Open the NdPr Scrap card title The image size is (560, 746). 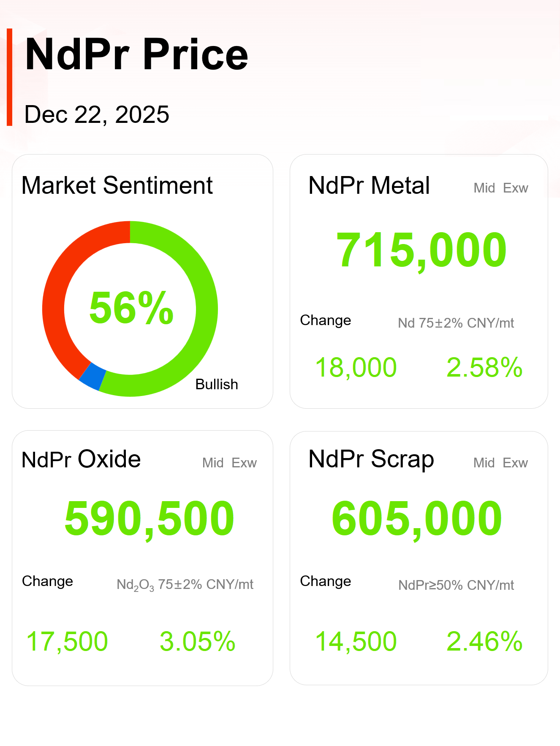pos(371,459)
